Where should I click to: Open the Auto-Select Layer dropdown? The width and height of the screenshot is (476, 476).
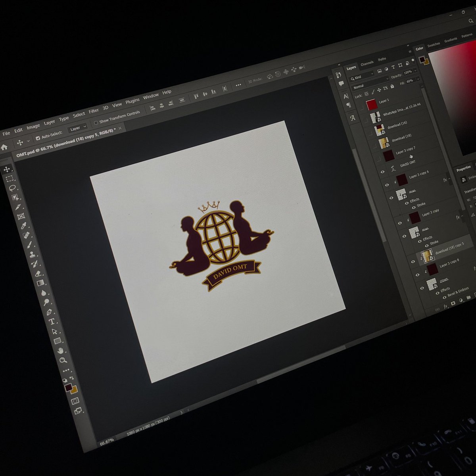click(x=77, y=128)
